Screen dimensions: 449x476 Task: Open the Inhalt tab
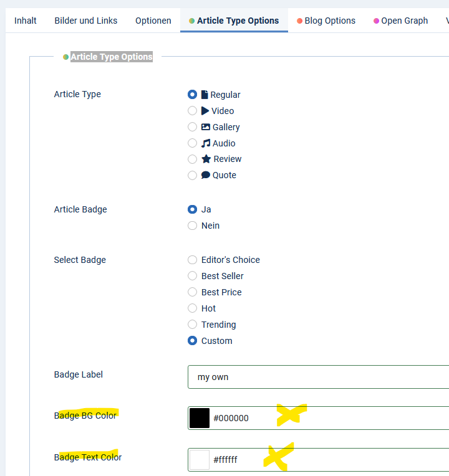click(25, 21)
